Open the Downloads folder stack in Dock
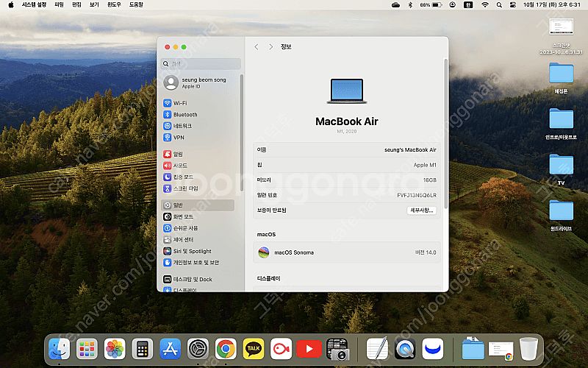Image resolution: width=588 pixels, height=368 pixels. 473,348
